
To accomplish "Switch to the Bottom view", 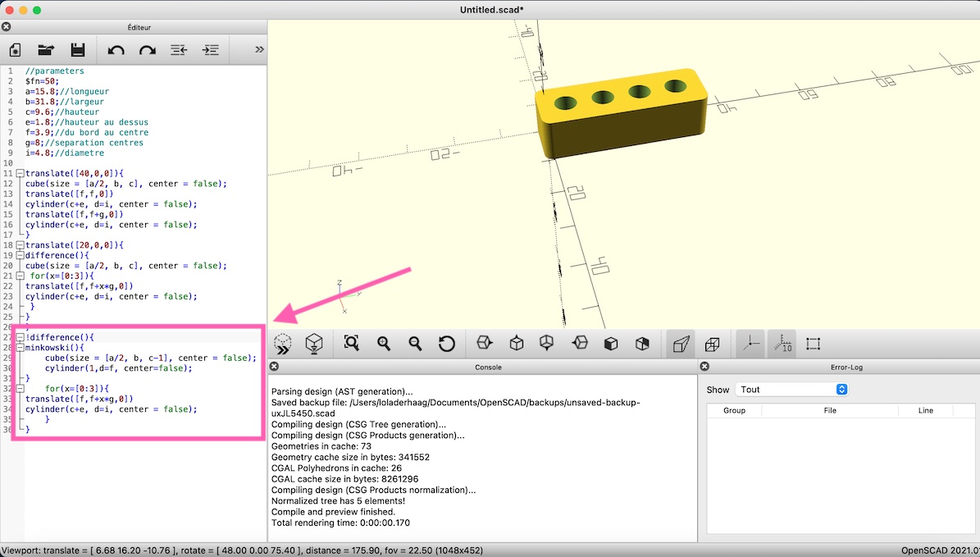I will point(547,343).
